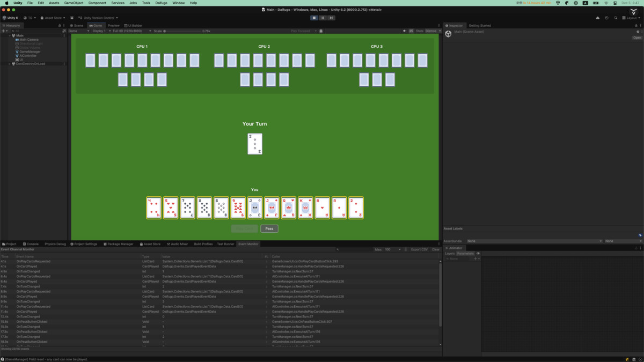Select the leftmost card in your hand
The width and height of the screenshot is (644, 362).
153,208
